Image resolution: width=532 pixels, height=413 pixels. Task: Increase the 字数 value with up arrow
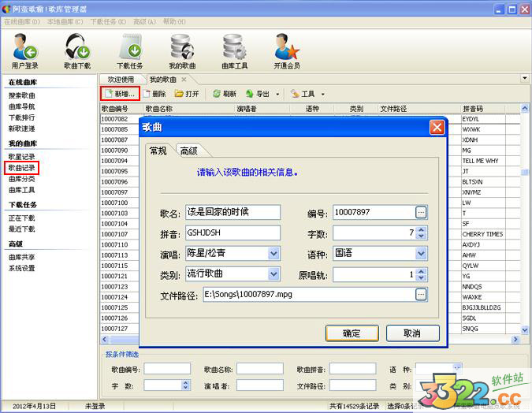tap(421, 229)
